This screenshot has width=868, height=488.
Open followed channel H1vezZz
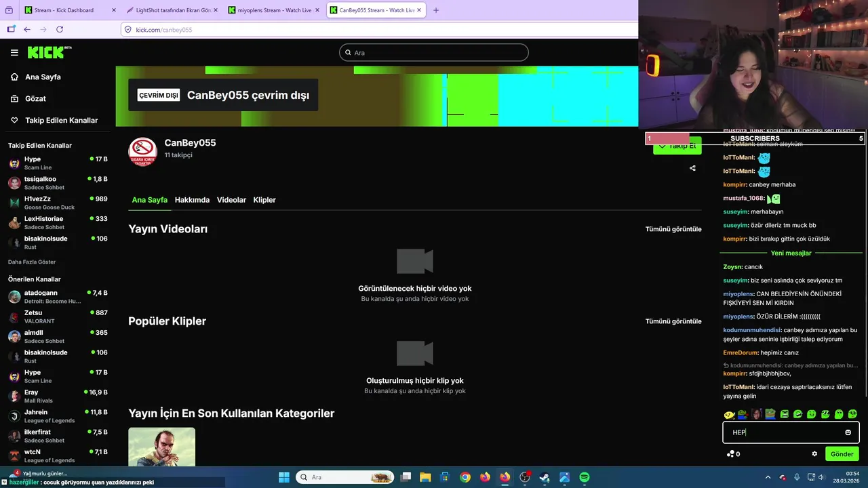click(x=58, y=203)
